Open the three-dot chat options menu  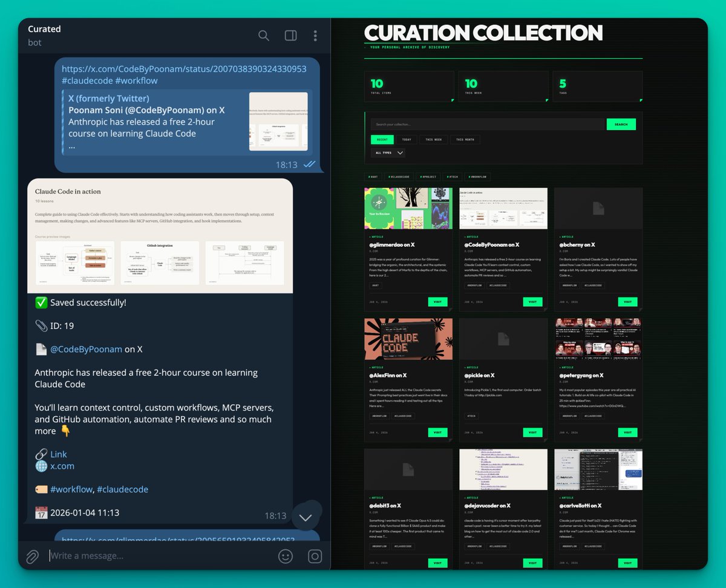[x=315, y=36]
